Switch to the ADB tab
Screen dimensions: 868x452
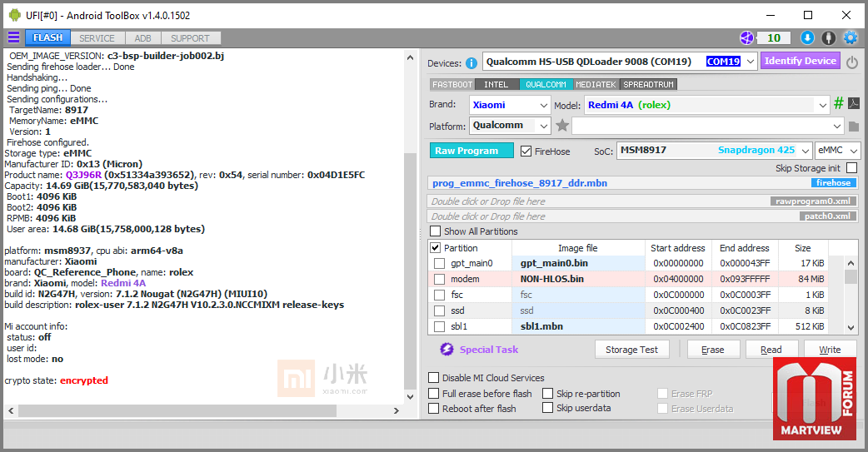[142, 38]
